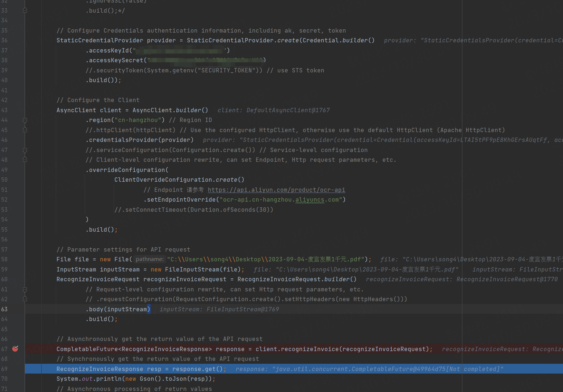
Task: Click line number 36 in the gutter
Action: click(4, 40)
